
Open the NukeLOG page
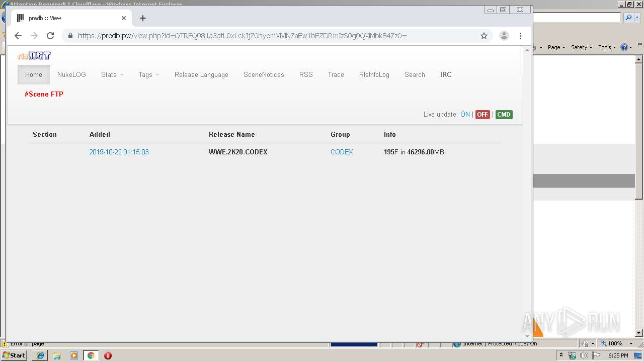coord(71,74)
